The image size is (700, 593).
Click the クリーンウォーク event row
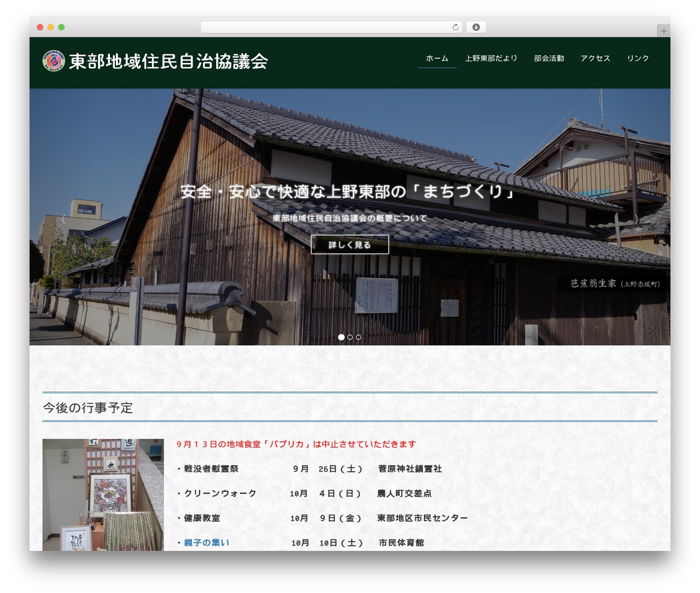pos(304,493)
